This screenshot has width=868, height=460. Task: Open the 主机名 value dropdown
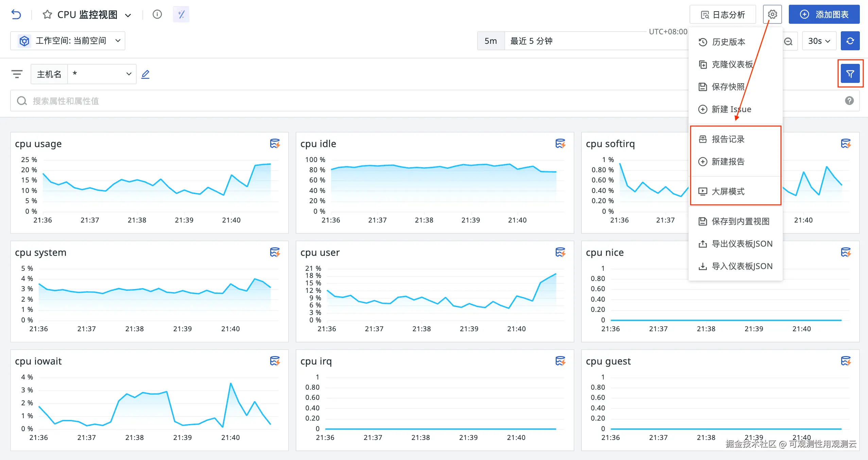(x=102, y=74)
